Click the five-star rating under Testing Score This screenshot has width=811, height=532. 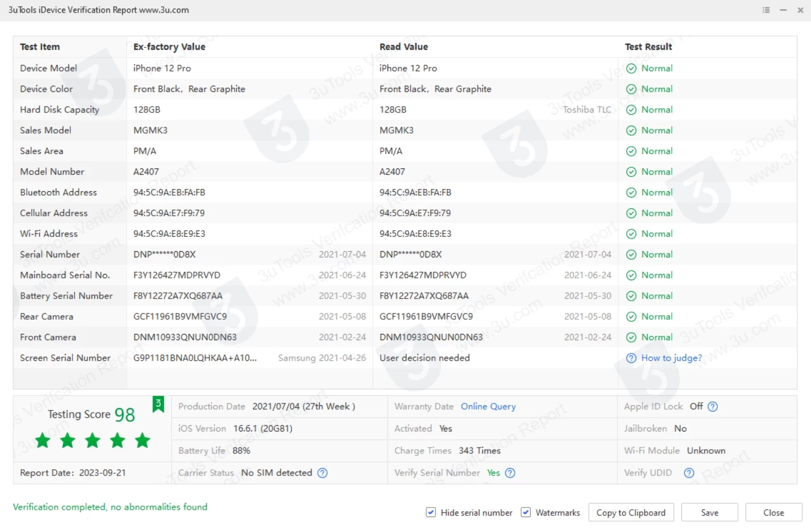coord(92,441)
